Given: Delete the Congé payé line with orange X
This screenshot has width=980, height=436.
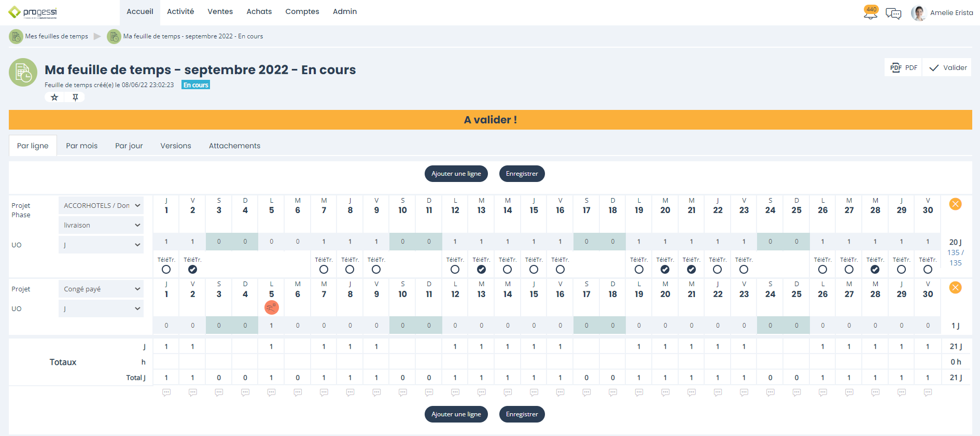Looking at the screenshot, I should (x=955, y=287).
